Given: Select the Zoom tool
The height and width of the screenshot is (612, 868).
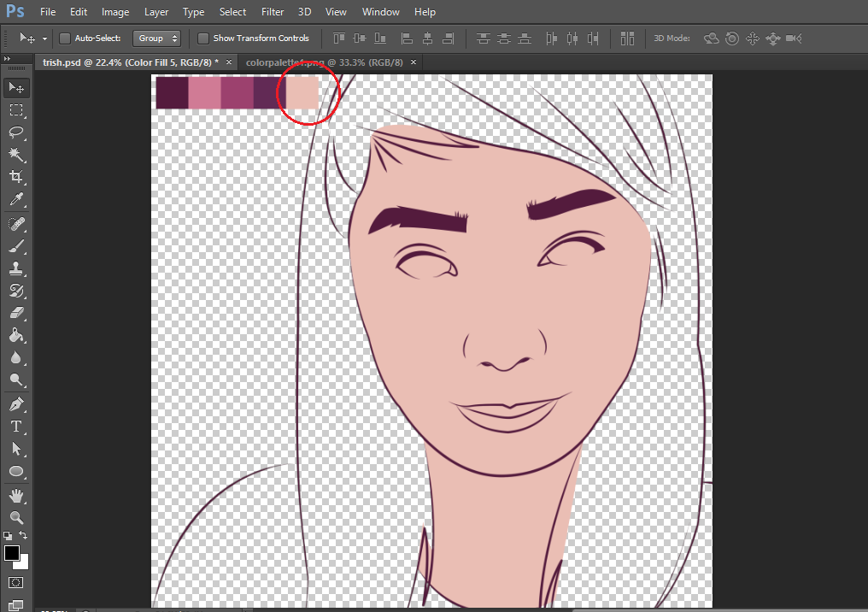Looking at the screenshot, I should [16, 517].
